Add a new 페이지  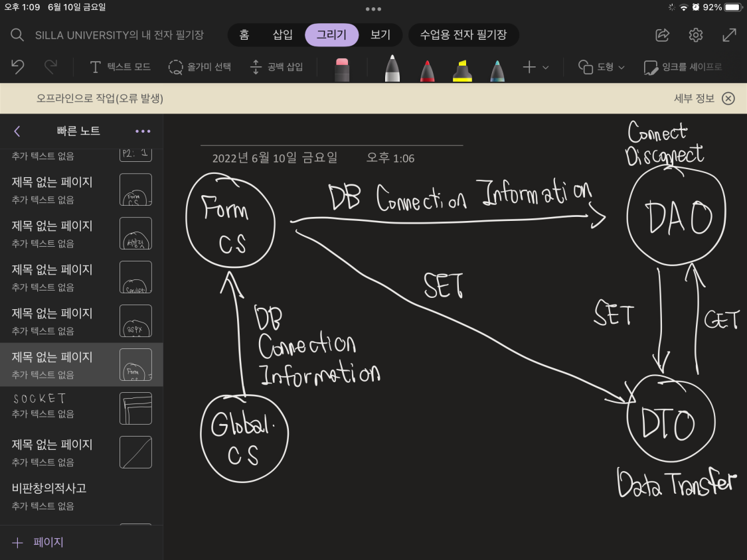tap(38, 542)
